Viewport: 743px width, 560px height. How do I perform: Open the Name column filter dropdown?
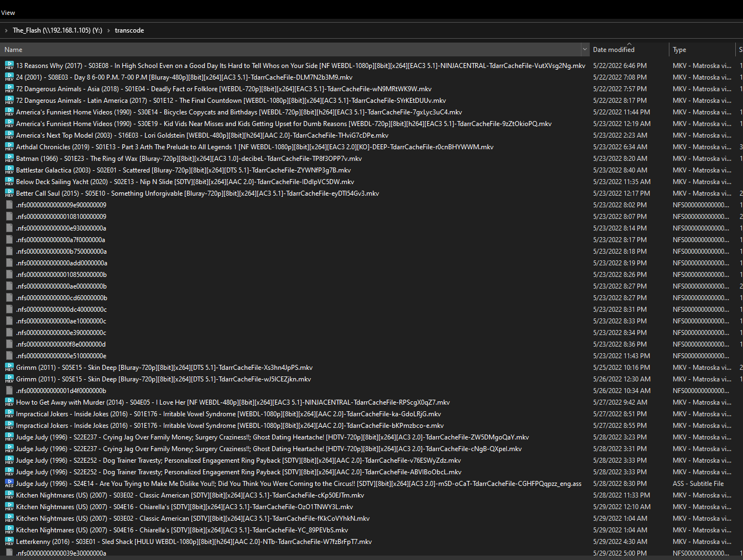(585, 49)
